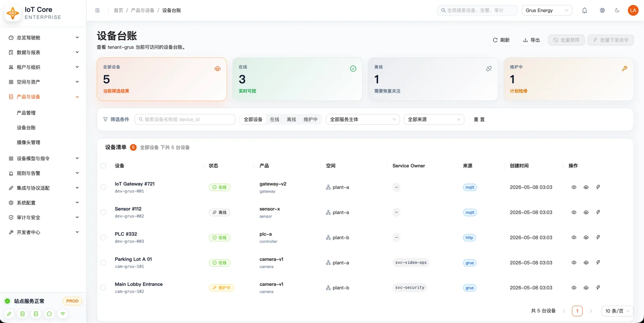Expand the 审计与安全 menu
Viewport: 644px width, 323px height.
coord(43,218)
